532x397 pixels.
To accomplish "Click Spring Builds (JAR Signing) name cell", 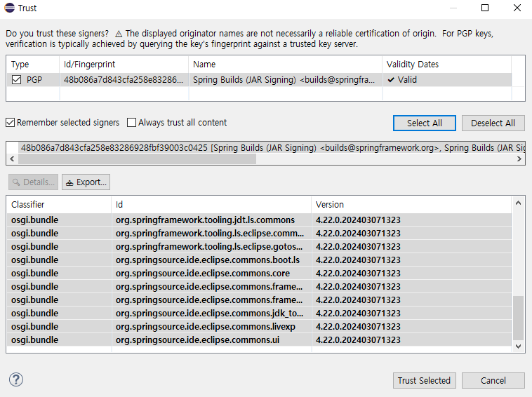I will [x=286, y=80].
